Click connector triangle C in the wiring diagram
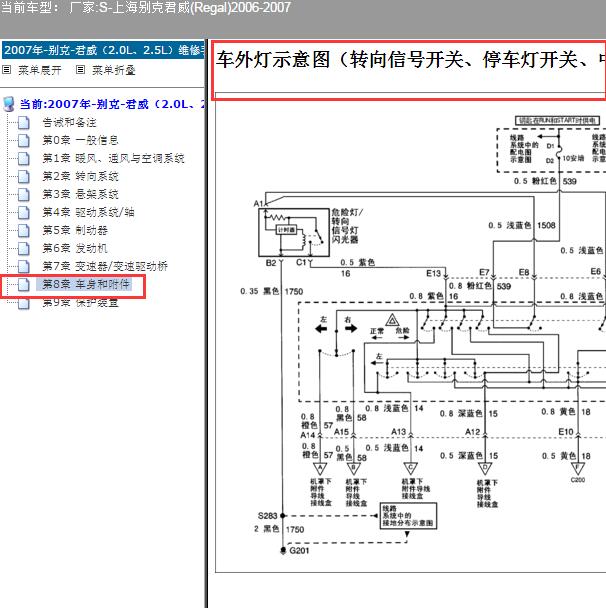The height and width of the screenshot is (608, 606). (x=411, y=468)
